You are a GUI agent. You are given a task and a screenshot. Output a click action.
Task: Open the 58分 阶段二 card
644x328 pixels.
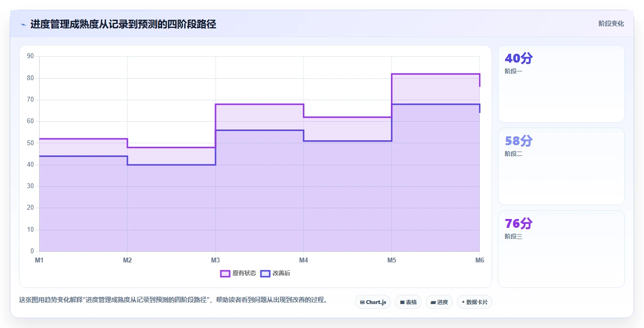pos(561,166)
